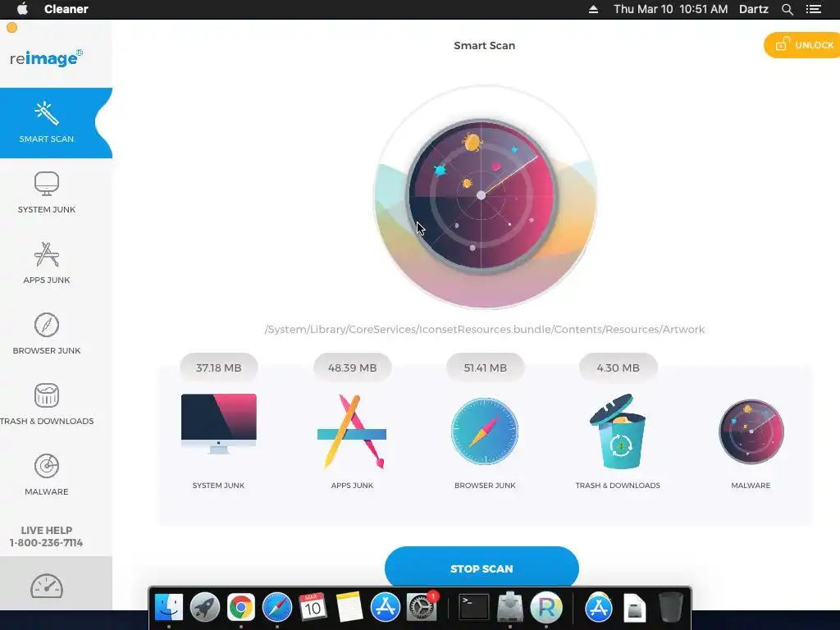Open System Junk in the sidebar

point(47,193)
